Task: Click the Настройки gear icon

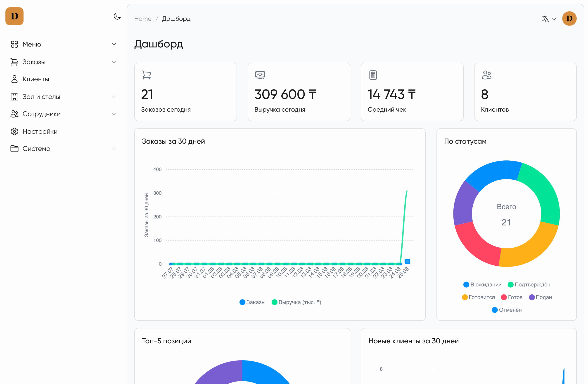Action: pos(14,131)
